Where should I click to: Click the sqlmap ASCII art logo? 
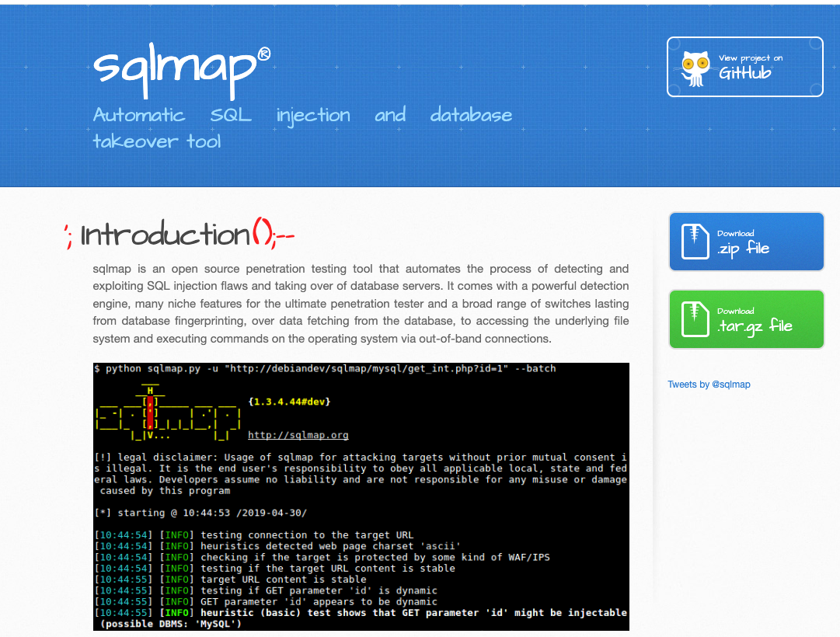168,412
